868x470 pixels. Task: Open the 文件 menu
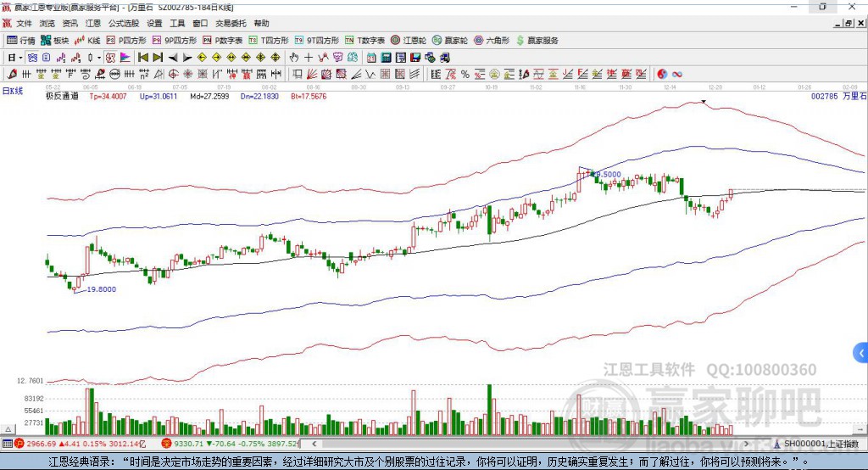point(25,23)
